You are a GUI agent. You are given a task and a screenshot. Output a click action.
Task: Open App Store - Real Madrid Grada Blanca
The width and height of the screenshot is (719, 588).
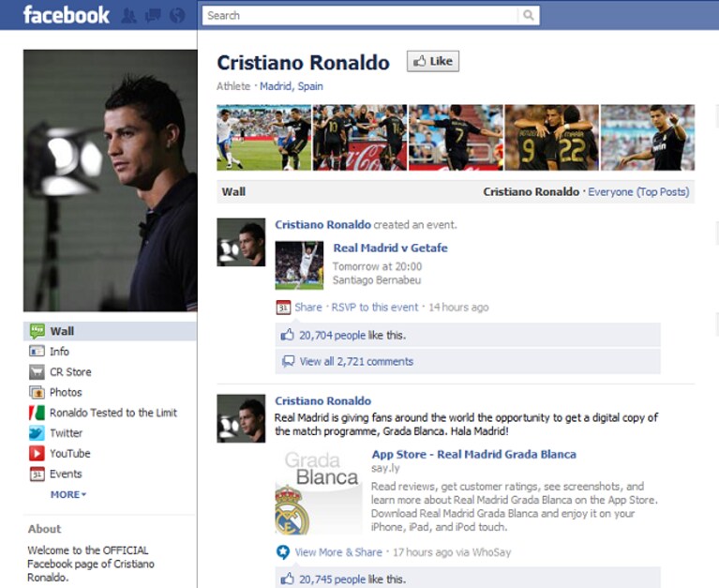[473, 454]
